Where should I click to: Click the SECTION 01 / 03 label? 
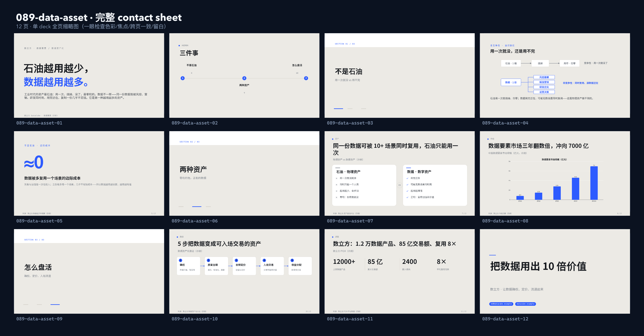pyautogui.click(x=345, y=44)
